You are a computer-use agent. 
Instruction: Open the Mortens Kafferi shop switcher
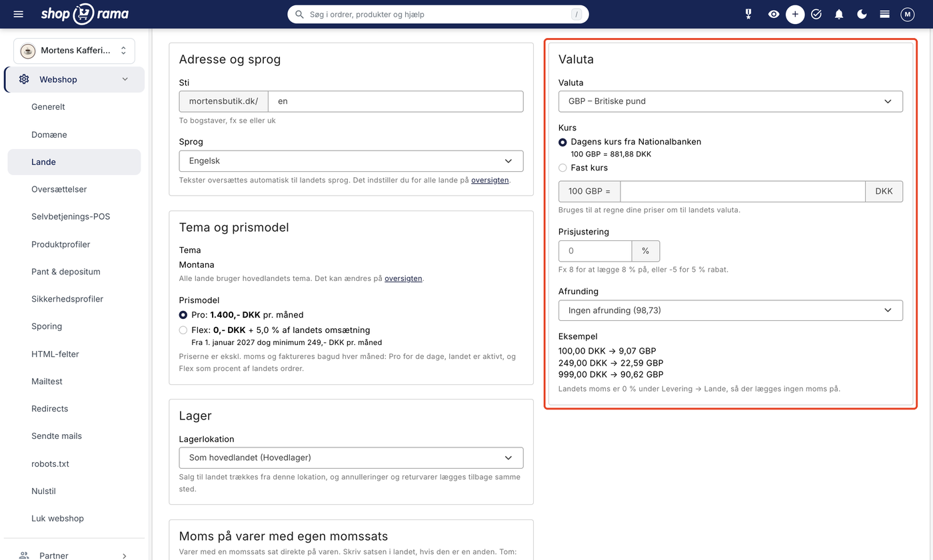click(x=74, y=51)
